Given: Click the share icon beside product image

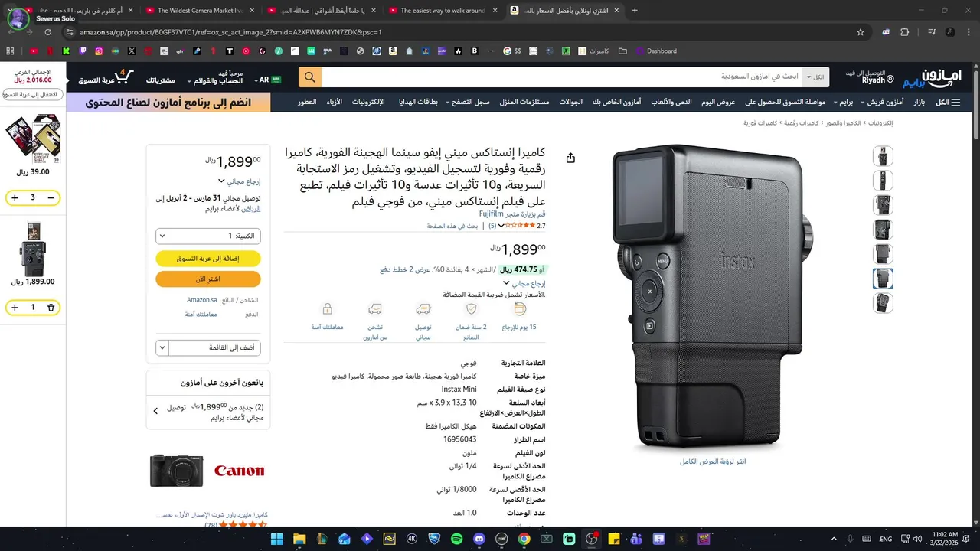Looking at the screenshot, I should [x=570, y=158].
